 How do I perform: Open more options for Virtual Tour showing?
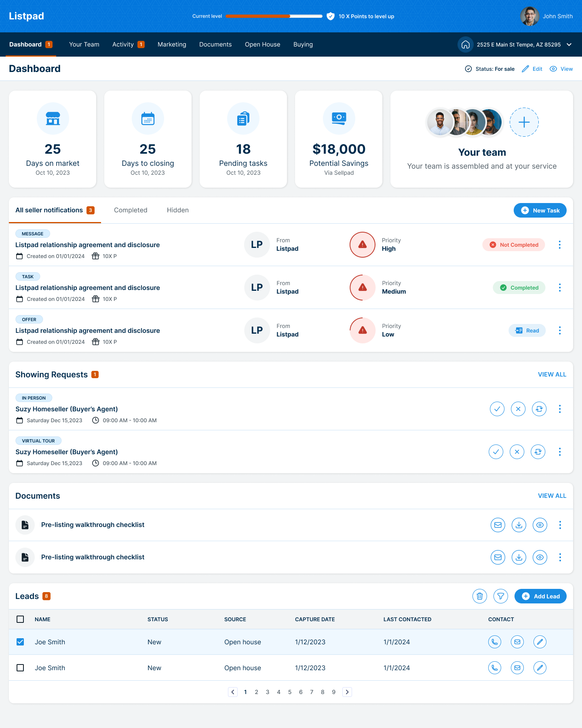(x=560, y=452)
